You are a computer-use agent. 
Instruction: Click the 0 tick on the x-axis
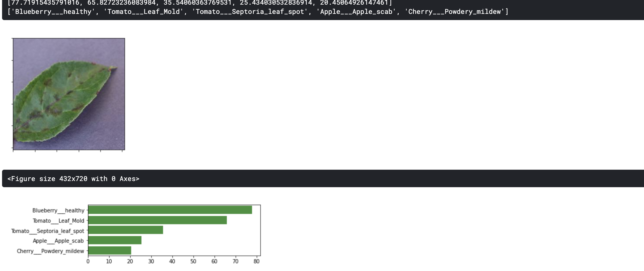click(x=88, y=261)
